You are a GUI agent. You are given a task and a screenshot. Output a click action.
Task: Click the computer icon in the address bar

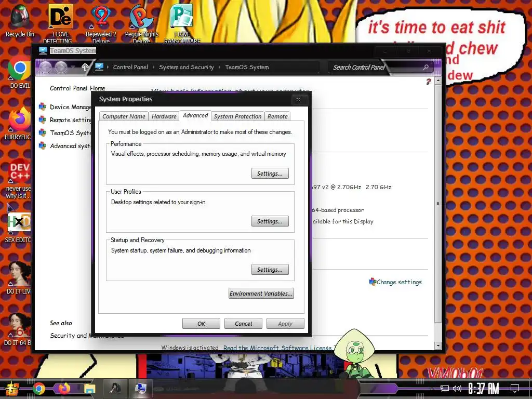tap(99, 67)
